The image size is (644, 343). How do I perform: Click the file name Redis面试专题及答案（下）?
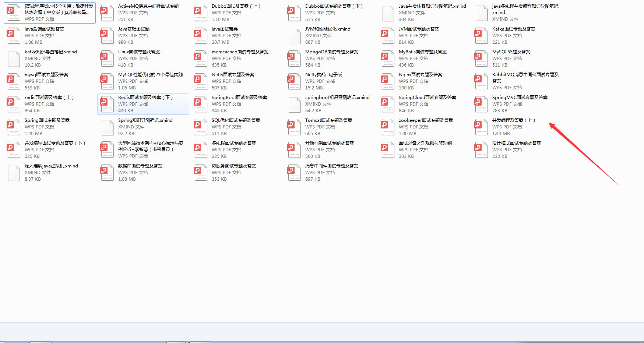click(x=145, y=98)
